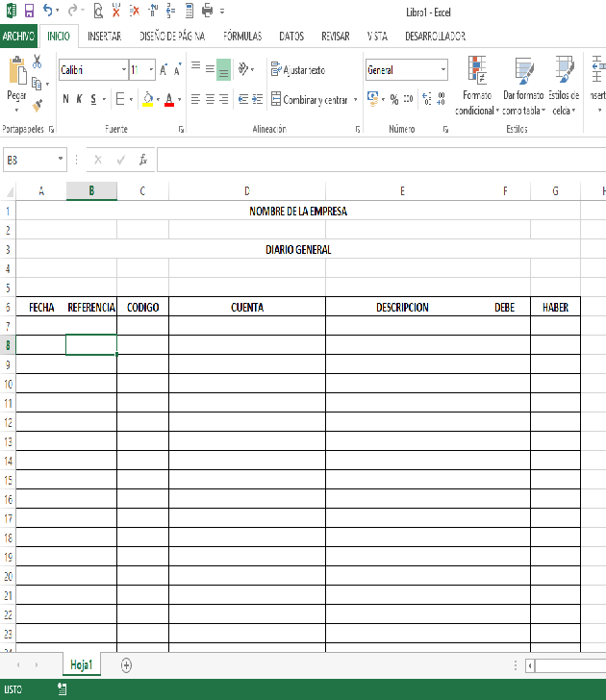Increase font size with large A
The width and height of the screenshot is (606, 700).
[x=164, y=70]
